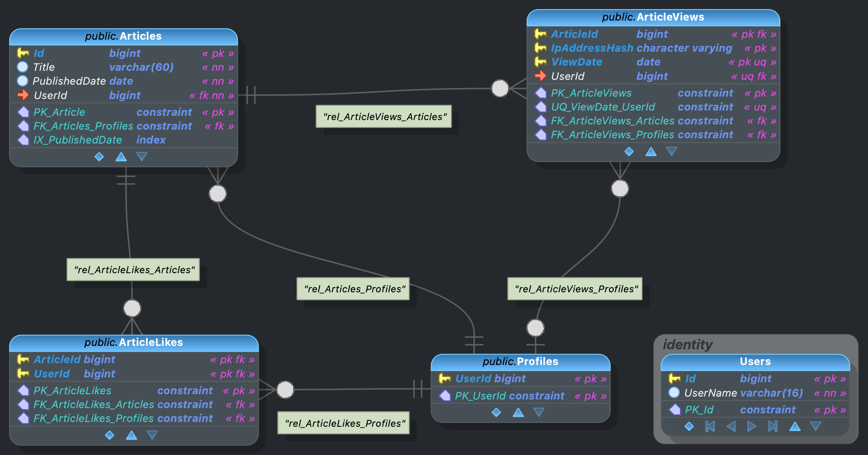
Task: Click the column circle icon next to Title in Articles
Action: click(x=23, y=67)
